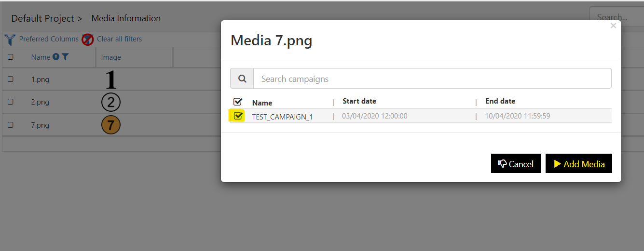Open the Default Project breadcrumb link
The height and width of the screenshot is (251, 644).
(x=43, y=18)
